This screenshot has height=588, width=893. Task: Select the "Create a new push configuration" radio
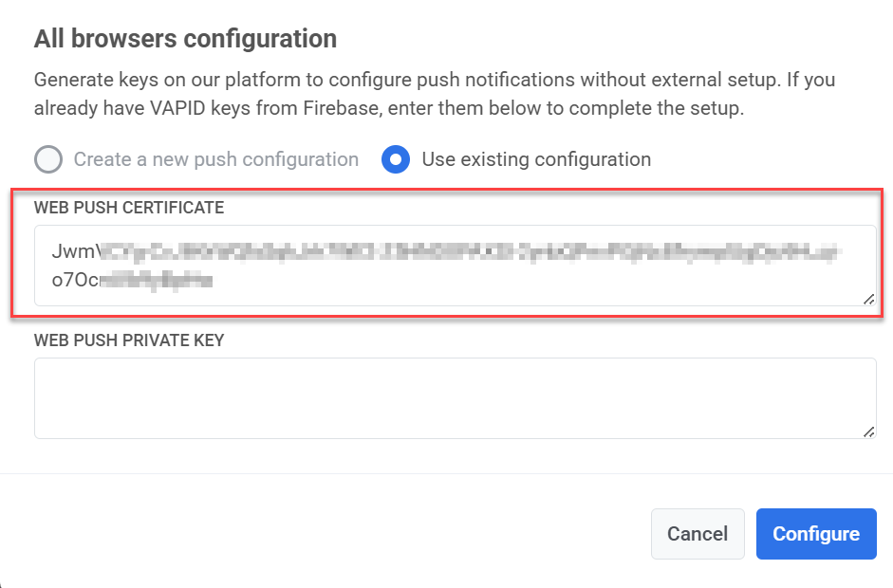[x=47, y=159]
